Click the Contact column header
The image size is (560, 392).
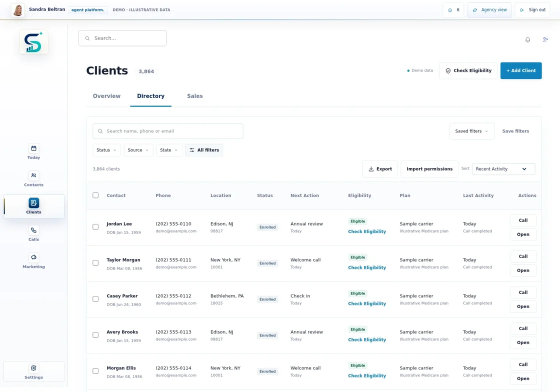point(116,195)
